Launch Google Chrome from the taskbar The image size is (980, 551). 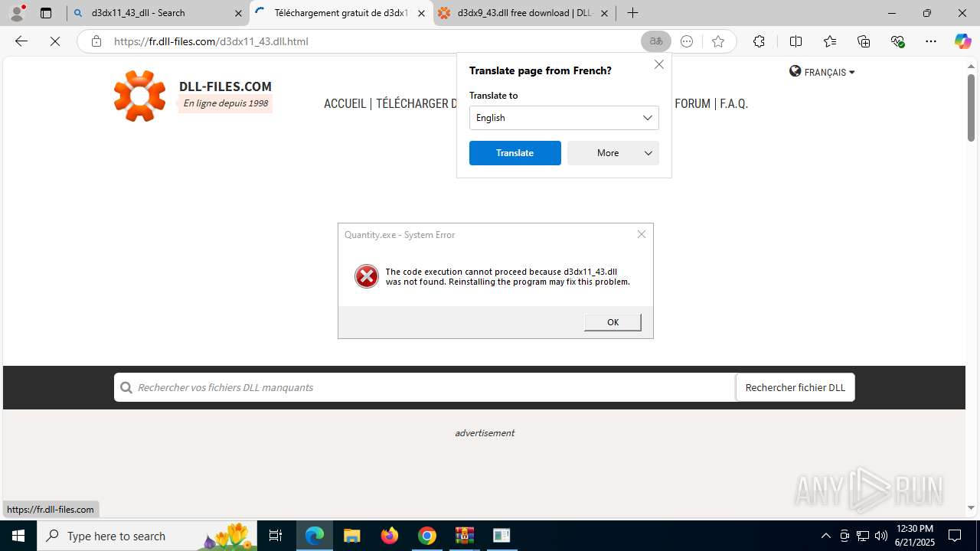click(x=427, y=536)
